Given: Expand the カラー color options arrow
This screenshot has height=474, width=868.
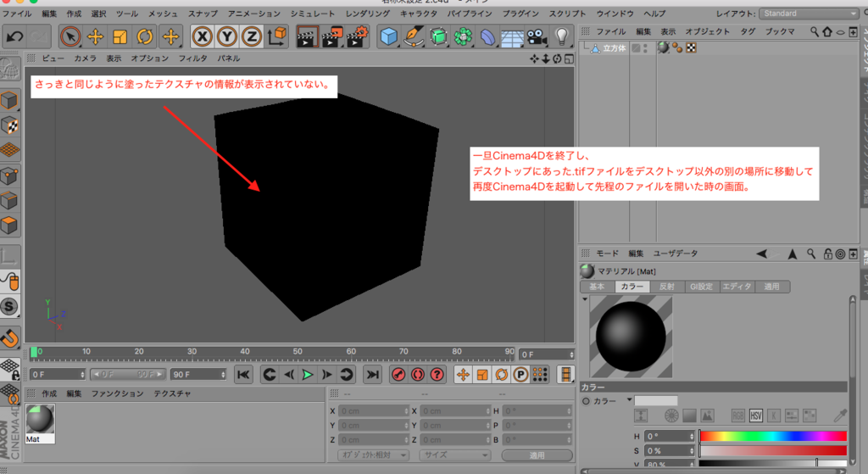Looking at the screenshot, I should pos(630,399).
